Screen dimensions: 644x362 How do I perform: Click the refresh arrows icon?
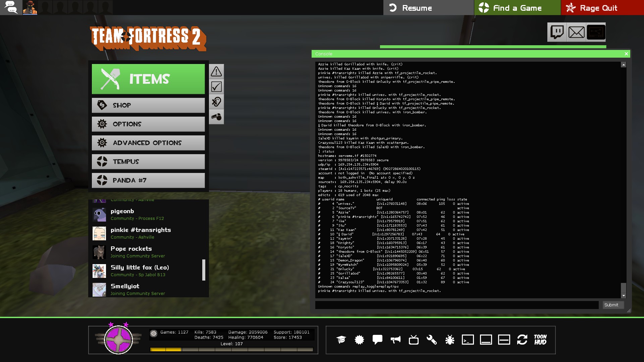(x=522, y=340)
